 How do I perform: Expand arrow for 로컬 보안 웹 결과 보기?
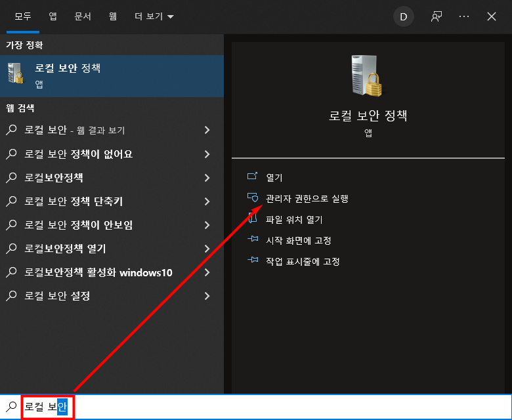(x=207, y=130)
